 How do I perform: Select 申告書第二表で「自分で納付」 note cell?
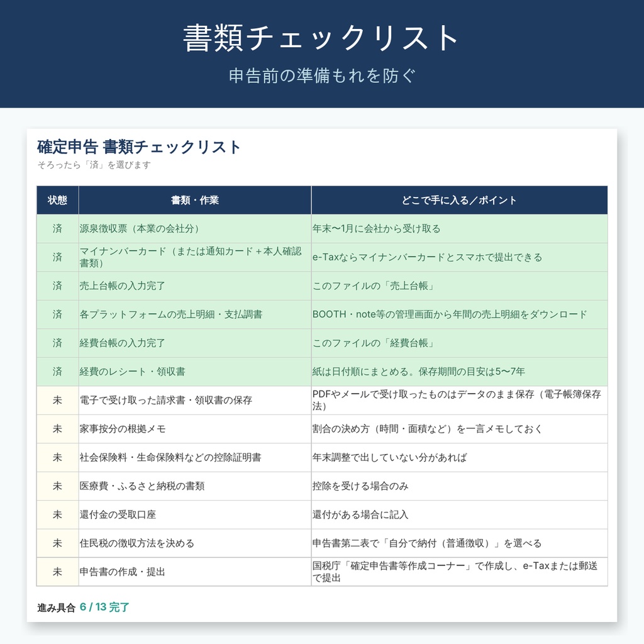[459, 543]
